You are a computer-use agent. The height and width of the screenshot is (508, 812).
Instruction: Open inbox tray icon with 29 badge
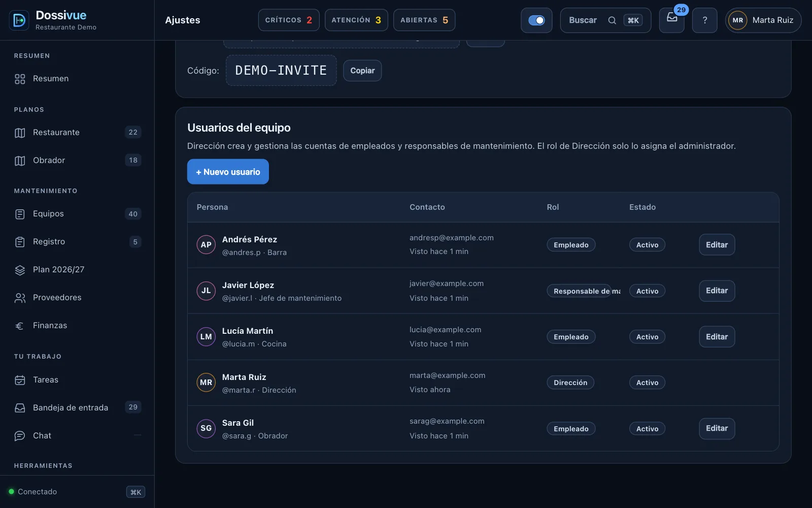(x=671, y=20)
